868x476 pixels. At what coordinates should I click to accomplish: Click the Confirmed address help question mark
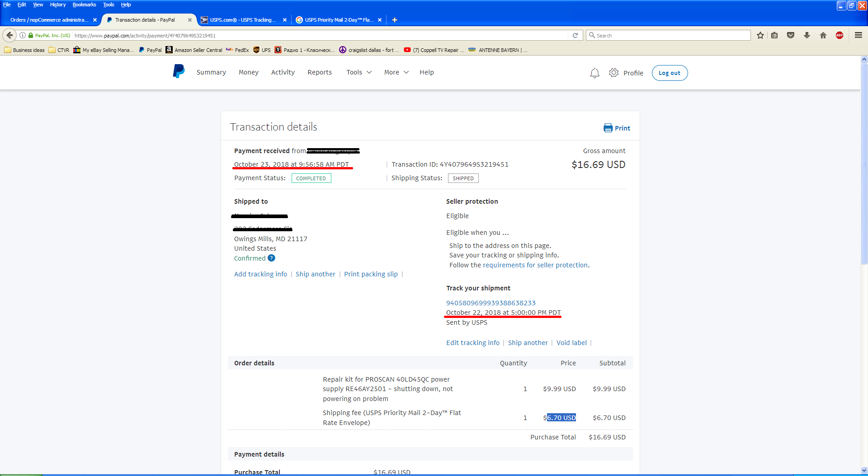271,258
